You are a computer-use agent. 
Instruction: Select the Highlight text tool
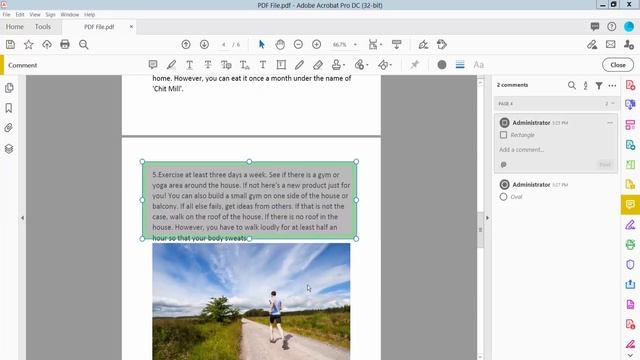[171, 65]
